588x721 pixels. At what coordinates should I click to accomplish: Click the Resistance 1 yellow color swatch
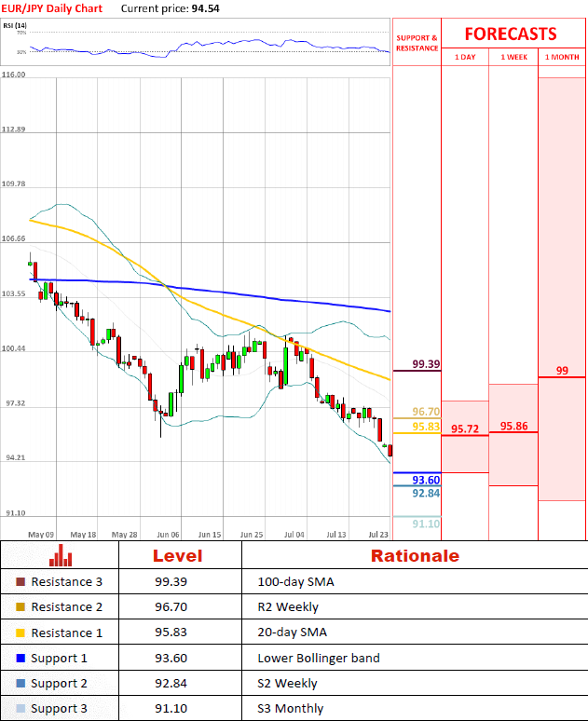coord(21,633)
